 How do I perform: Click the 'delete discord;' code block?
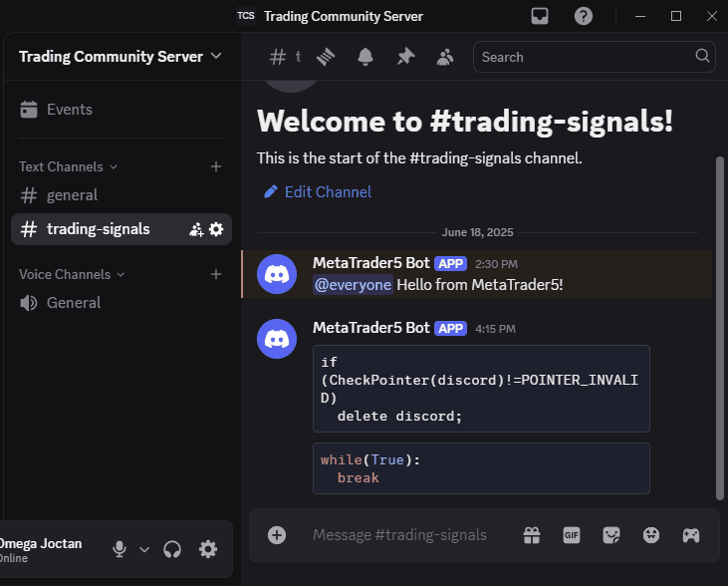tap(481, 389)
